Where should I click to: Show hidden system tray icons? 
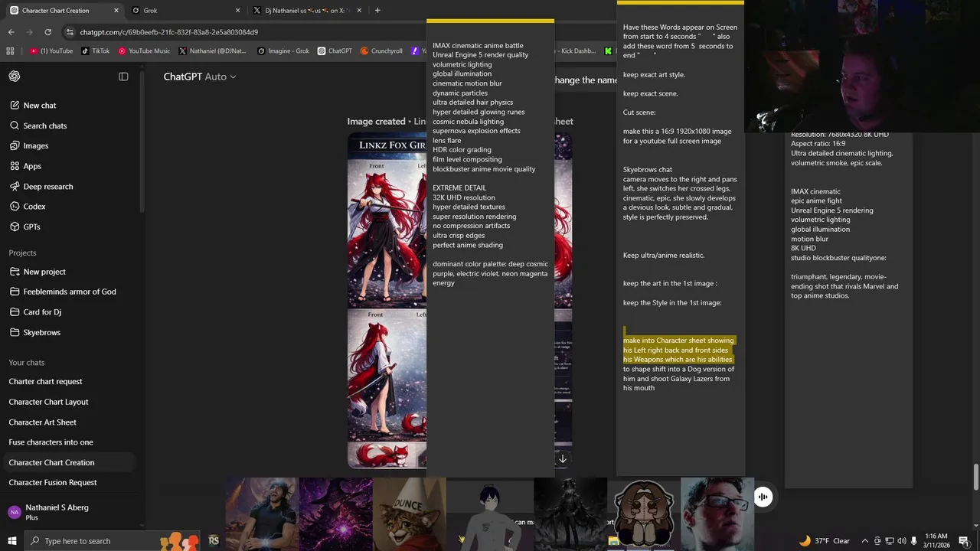[x=865, y=541]
